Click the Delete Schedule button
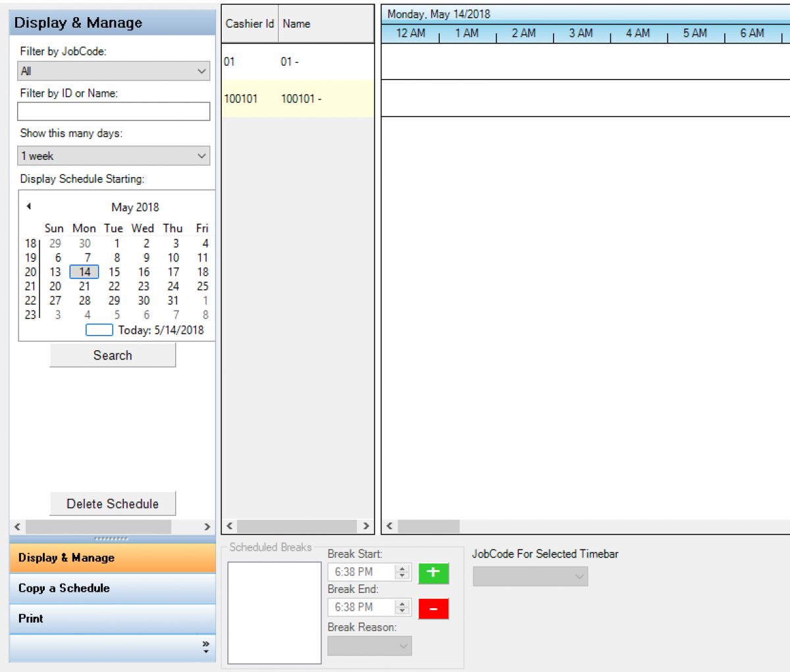The height and width of the screenshot is (672, 790). (113, 504)
